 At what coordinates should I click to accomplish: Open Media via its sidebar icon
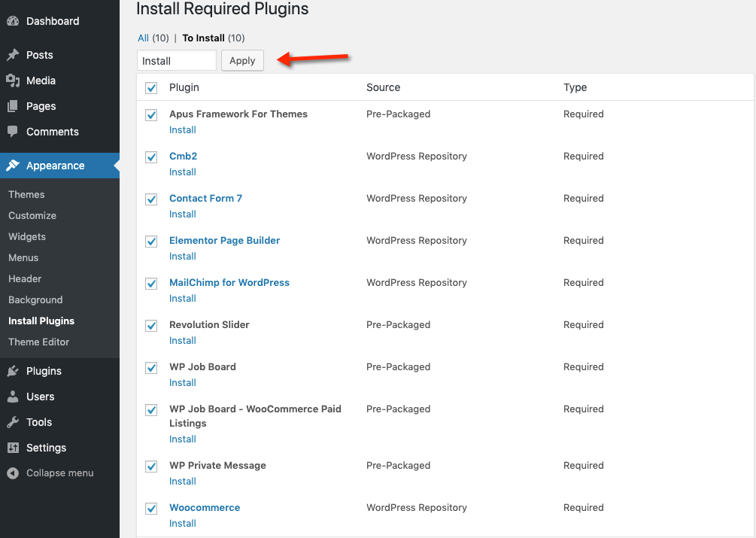(13, 81)
